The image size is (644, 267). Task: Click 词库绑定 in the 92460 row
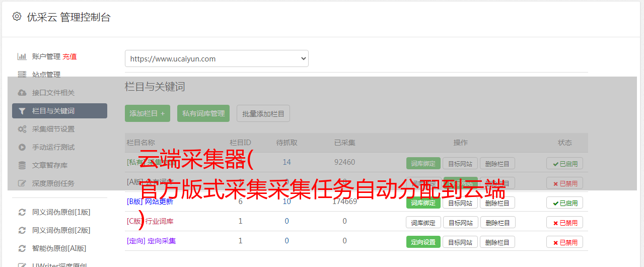(x=423, y=163)
